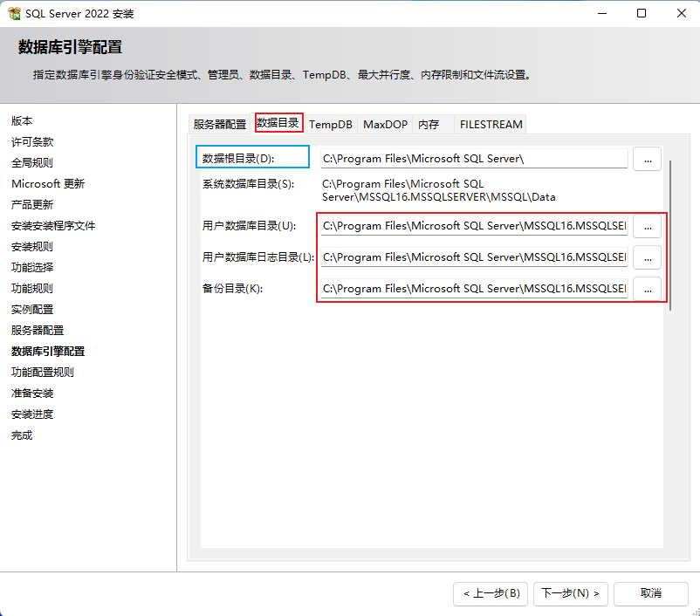Edit the 备份目录 path field
The width and height of the screenshot is (700, 616).
point(474,289)
